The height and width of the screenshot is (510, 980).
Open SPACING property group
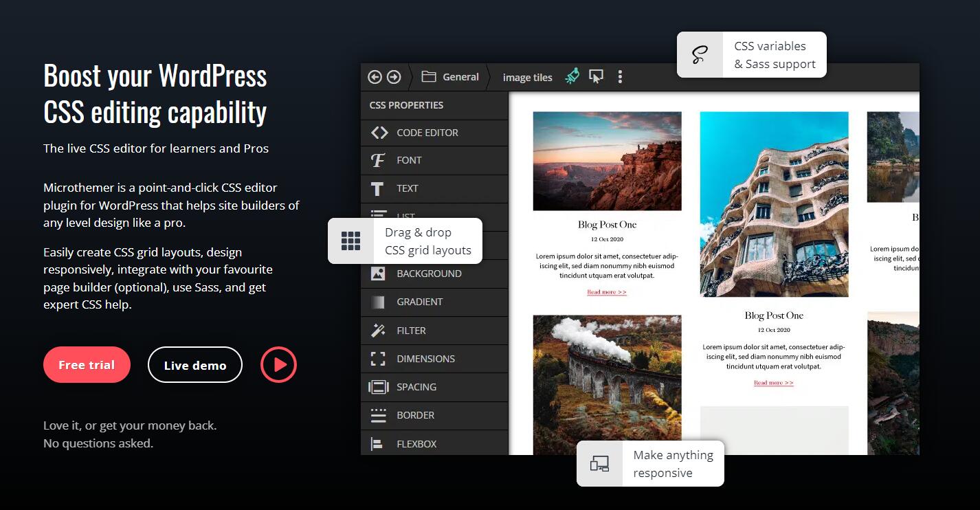tap(434, 387)
